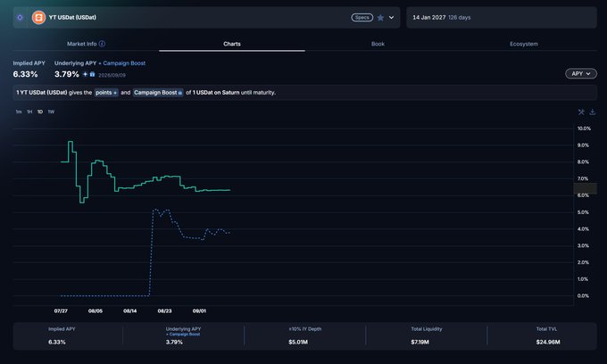
Task: Go to the Ecosystem tab
Action: (x=524, y=44)
